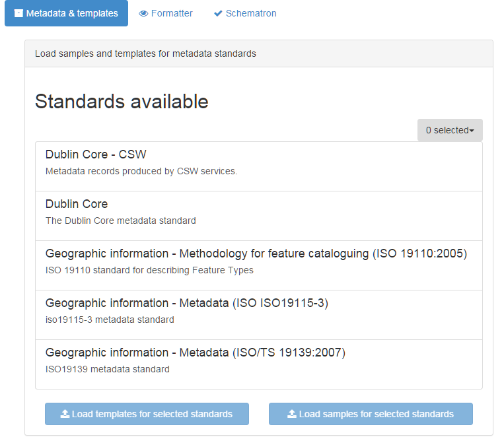504x441 pixels.
Task: Click 'Metadata records produced by CSW services' description
Action: tap(141, 171)
